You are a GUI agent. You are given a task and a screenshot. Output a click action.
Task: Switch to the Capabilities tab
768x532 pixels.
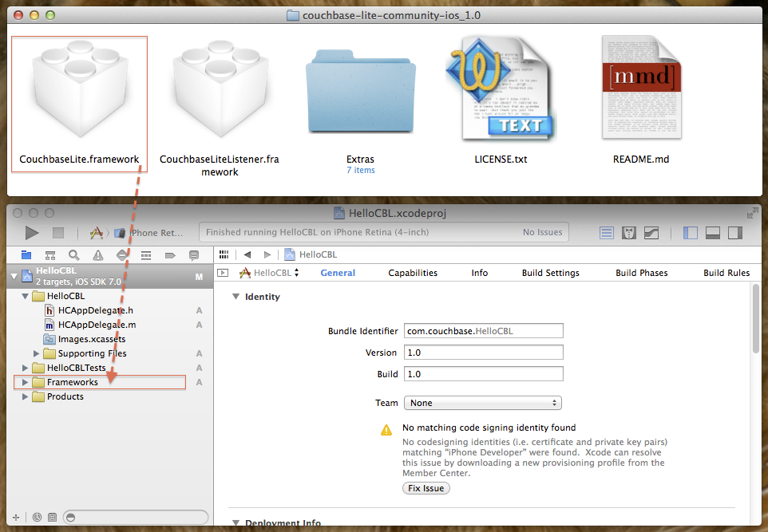(413, 273)
